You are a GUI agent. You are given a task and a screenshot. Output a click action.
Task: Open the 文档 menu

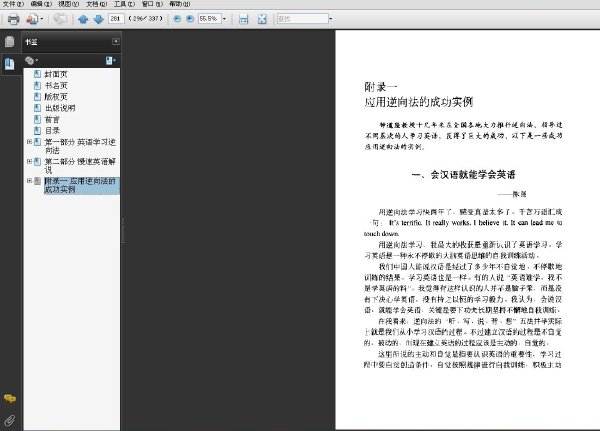[96, 4]
